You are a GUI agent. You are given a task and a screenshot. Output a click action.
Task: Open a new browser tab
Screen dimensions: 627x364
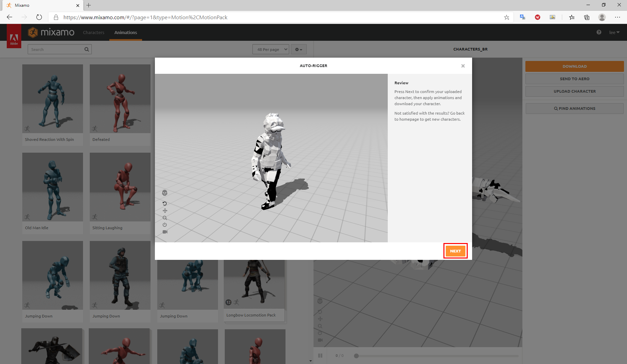(89, 5)
